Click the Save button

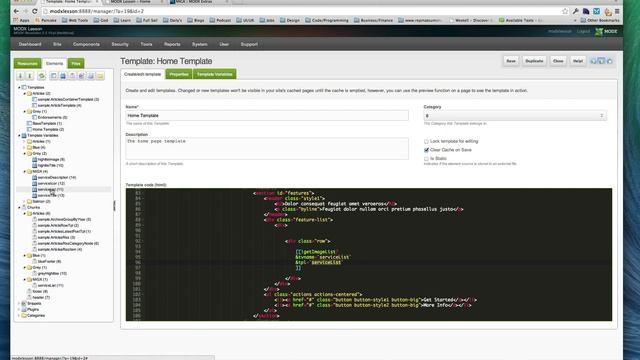coord(511,61)
